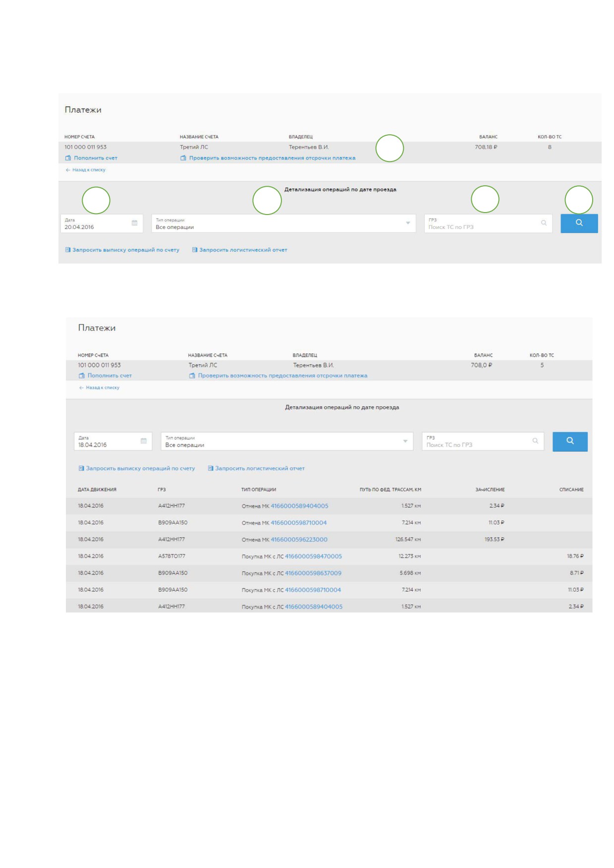
Task: Click account number 101 000 011 953 with balance 708,18
Action: [x=85, y=147]
